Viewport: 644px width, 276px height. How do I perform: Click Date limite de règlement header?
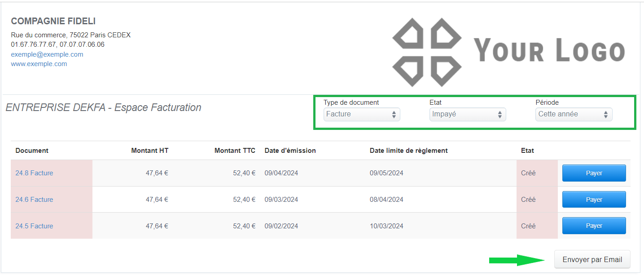tap(409, 151)
